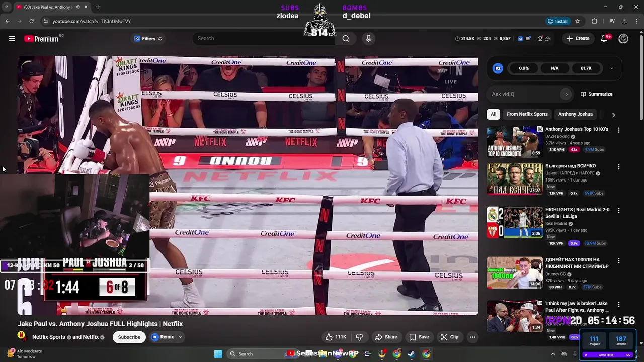
Task: Open options menu for Anthony Joshua's Top 10 KO's
Action: coord(619,130)
